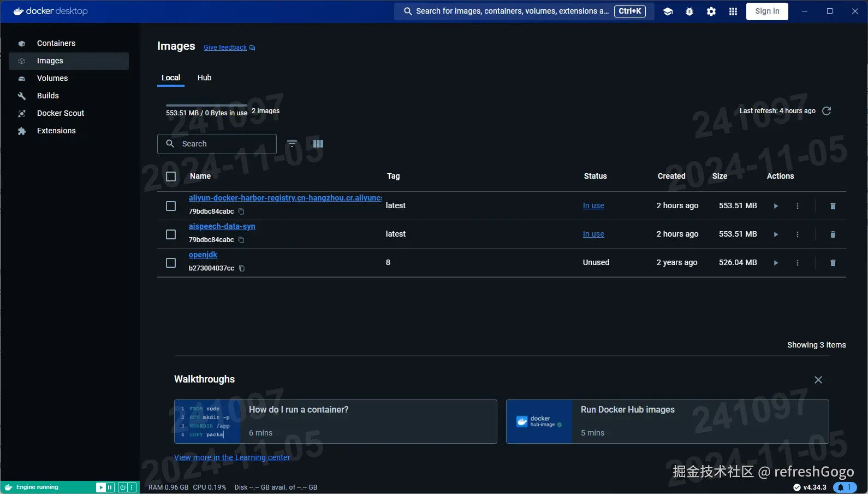Open more actions for aispeech-data-syn image
The width and height of the screenshot is (868, 494).
798,234
